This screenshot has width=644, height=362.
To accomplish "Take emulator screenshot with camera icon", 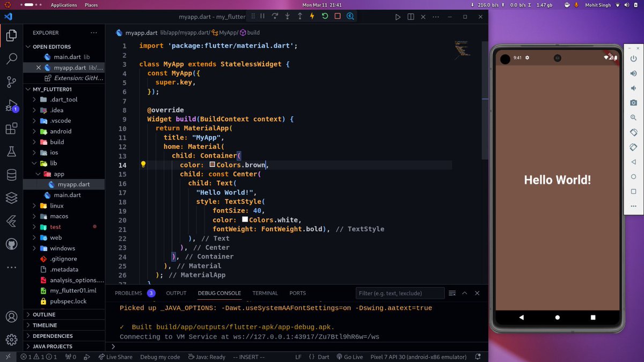I will pyautogui.click(x=633, y=102).
